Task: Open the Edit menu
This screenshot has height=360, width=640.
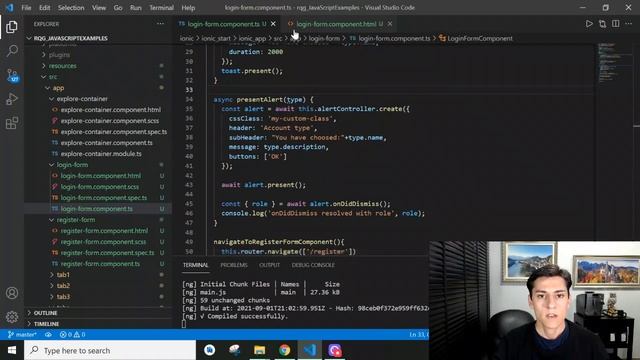Action: [x=44, y=8]
